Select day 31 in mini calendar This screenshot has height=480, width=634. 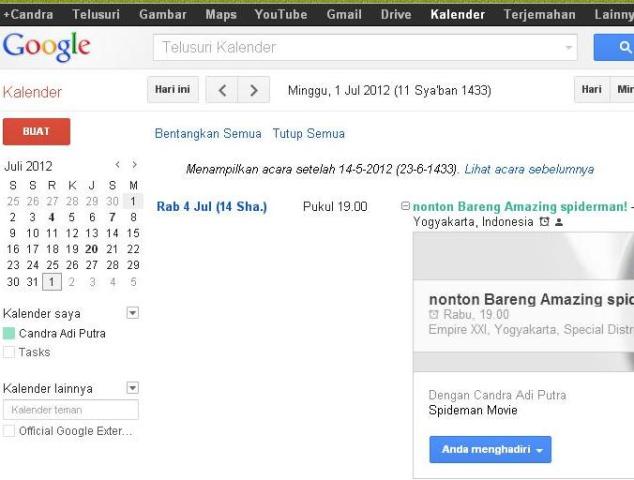pyautogui.click(x=32, y=282)
